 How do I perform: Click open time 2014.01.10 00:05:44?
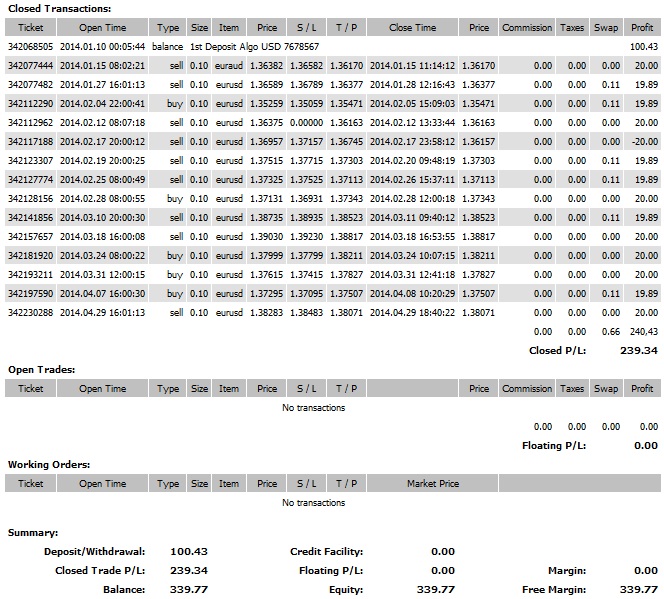(102, 47)
